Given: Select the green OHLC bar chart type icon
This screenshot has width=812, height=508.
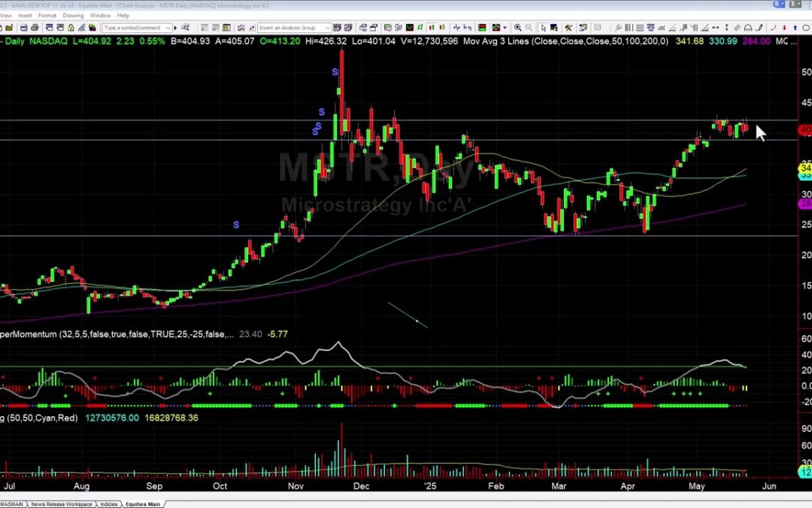Looking at the screenshot, I should tap(420, 28).
